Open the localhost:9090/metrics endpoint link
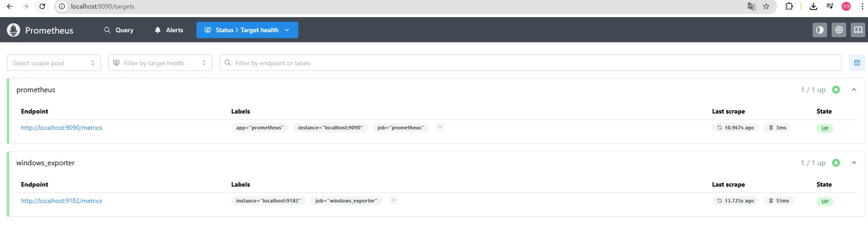Screen dimensions: 868x237 coord(61,128)
